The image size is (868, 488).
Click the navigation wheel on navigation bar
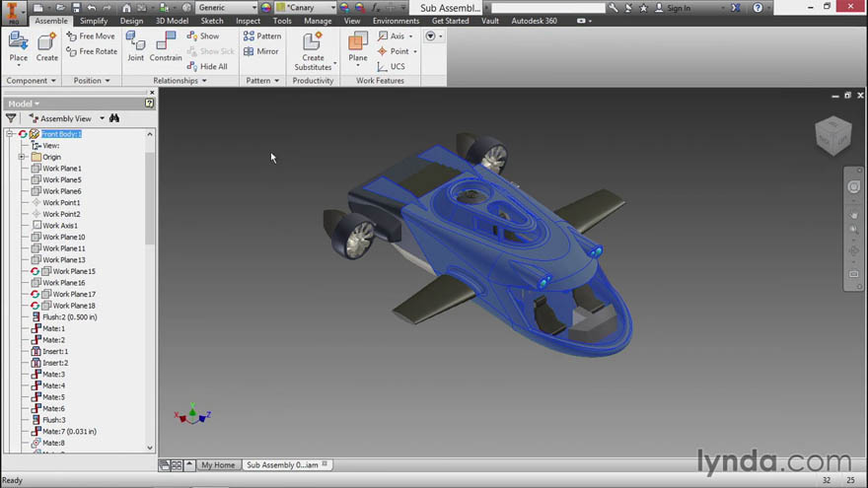(x=853, y=187)
